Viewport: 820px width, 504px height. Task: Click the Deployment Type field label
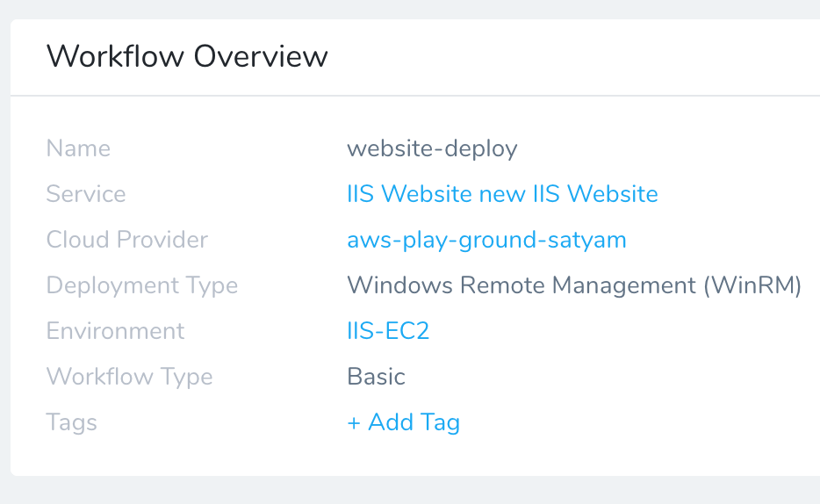(x=142, y=285)
